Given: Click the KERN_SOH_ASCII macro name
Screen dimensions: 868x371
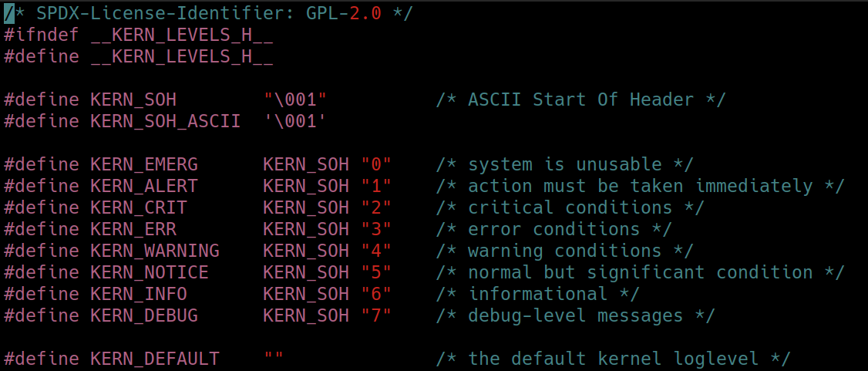Looking at the screenshot, I should tap(165, 122).
